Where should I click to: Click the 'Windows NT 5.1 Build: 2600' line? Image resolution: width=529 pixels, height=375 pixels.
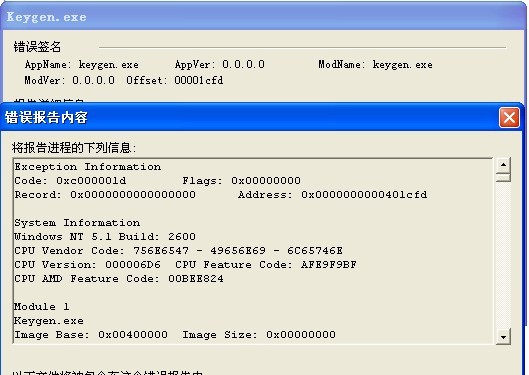click(105, 237)
